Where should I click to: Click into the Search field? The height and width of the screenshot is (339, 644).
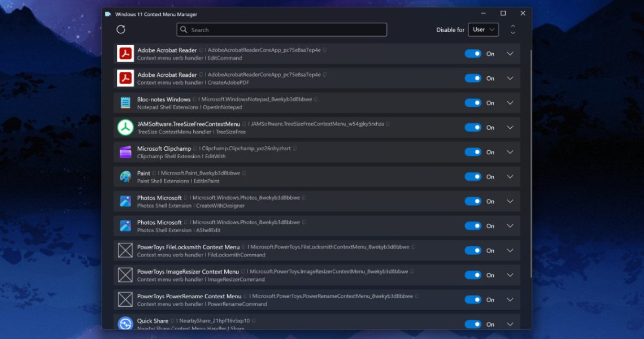(x=282, y=30)
